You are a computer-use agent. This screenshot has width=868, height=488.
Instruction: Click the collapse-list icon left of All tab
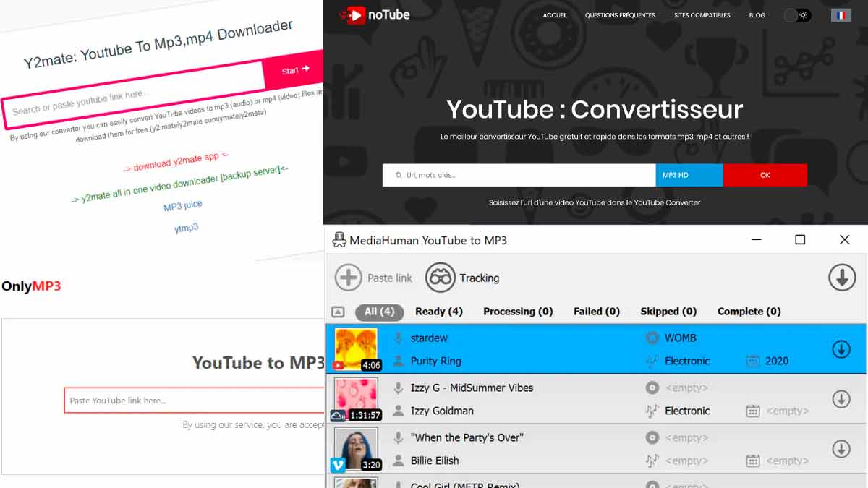[x=337, y=312]
